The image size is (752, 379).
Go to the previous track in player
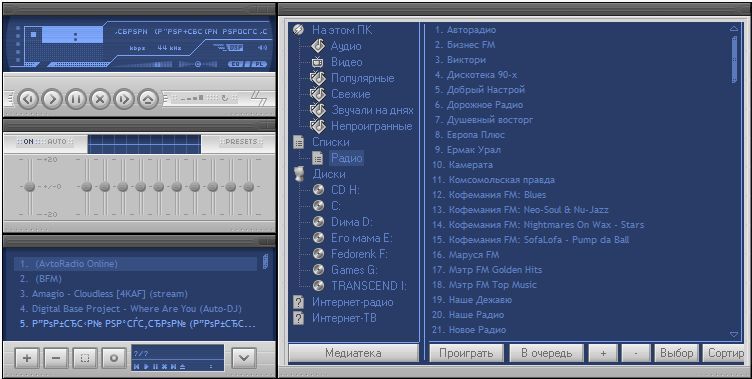pyautogui.click(x=28, y=99)
